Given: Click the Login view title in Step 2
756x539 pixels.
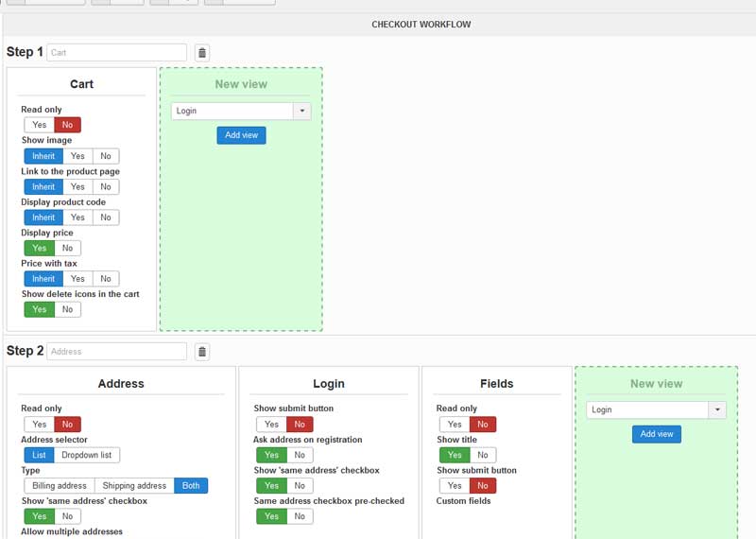Looking at the screenshot, I should pyautogui.click(x=329, y=384).
